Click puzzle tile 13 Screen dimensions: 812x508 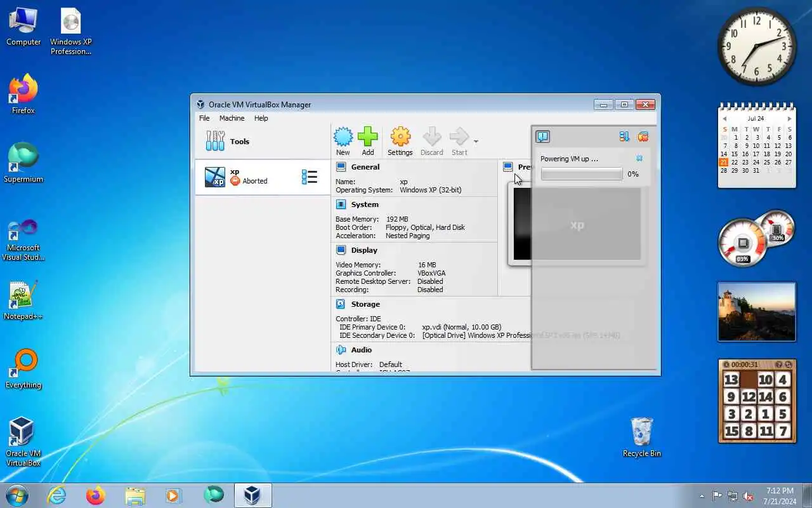pyautogui.click(x=731, y=380)
